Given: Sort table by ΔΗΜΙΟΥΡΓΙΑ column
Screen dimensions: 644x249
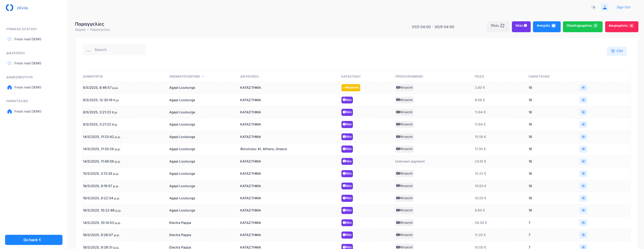Looking at the screenshot, I should (x=93, y=77).
